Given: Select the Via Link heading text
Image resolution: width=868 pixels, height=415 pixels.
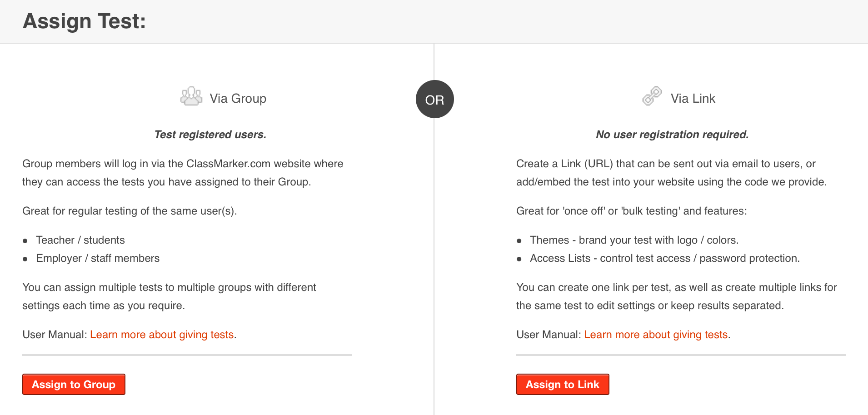Looking at the screenshot, I should pos(693,99).
